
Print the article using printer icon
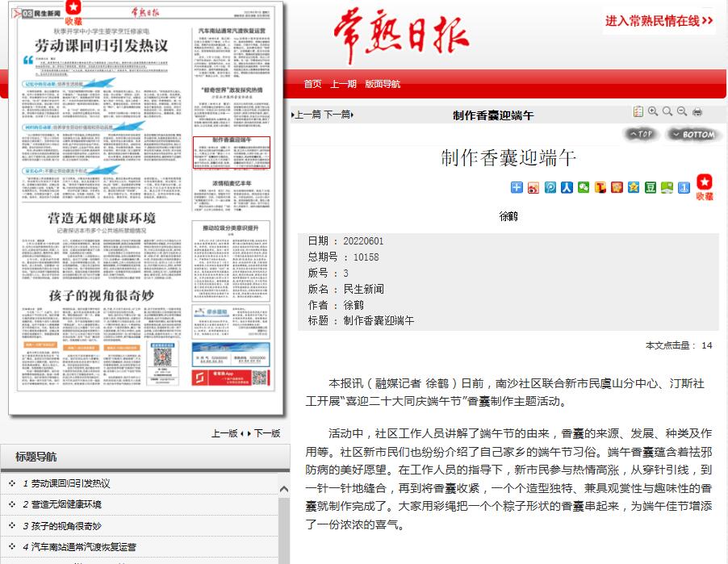tap(697, 111)
